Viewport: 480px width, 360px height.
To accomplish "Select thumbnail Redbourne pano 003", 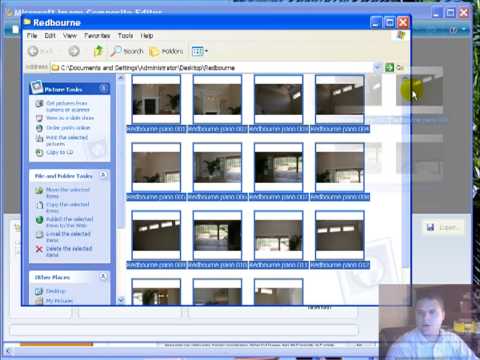I will [279, 99].
